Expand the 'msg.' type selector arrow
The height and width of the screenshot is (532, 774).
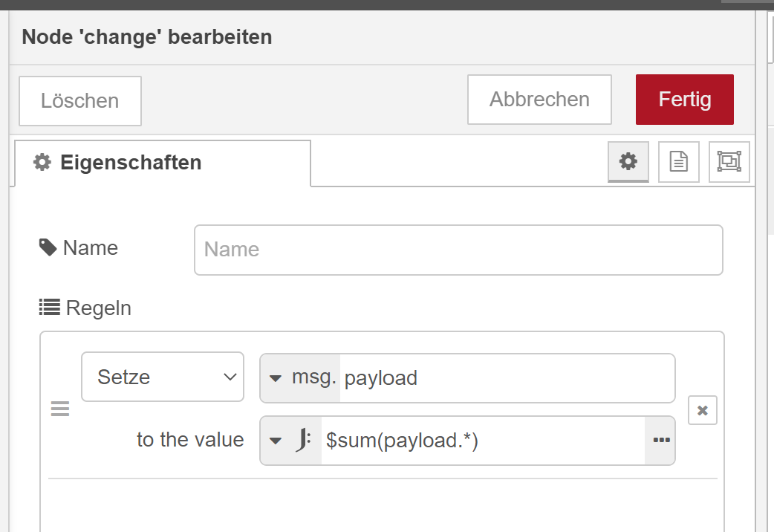click(276, 378)
